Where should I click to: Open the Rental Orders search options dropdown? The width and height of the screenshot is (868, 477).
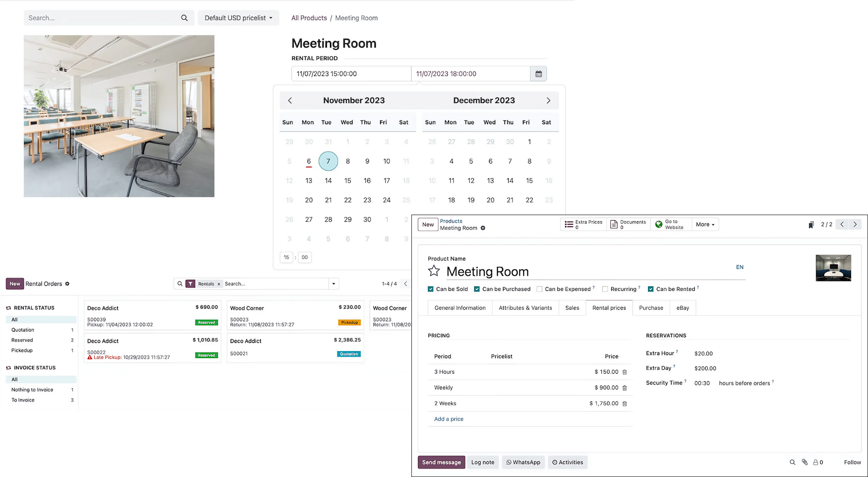coord(333,284)
